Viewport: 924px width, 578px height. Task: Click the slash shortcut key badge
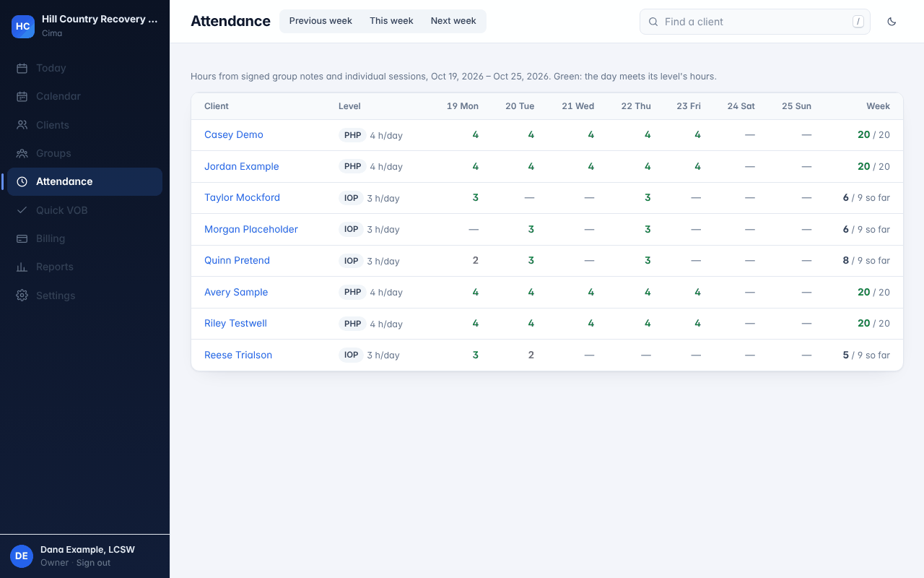pos(858,22)
